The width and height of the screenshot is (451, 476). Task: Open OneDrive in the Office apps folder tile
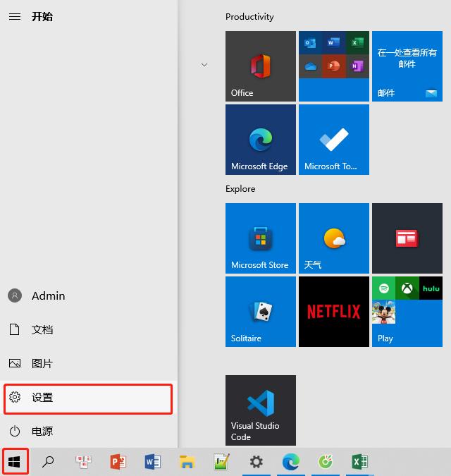point(310,66)
